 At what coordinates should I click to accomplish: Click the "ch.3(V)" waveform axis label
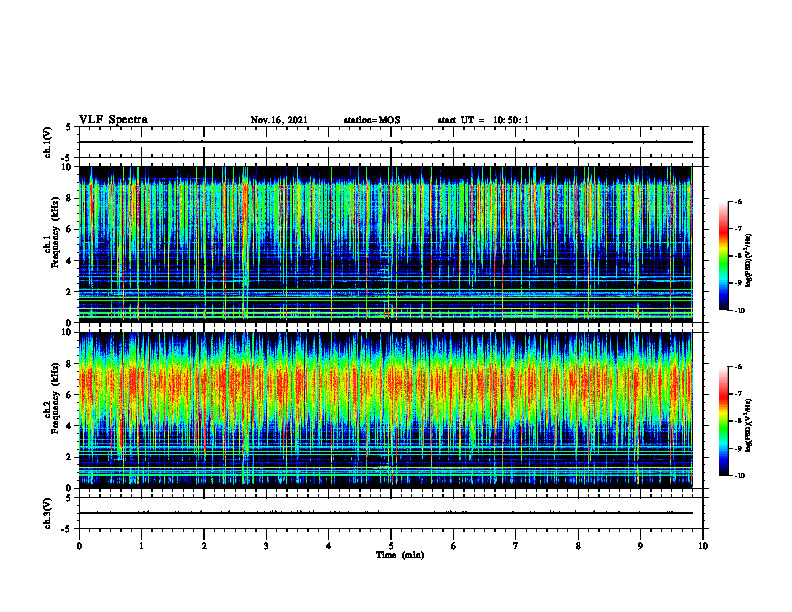pyautogui.click(x=48, y=513)
